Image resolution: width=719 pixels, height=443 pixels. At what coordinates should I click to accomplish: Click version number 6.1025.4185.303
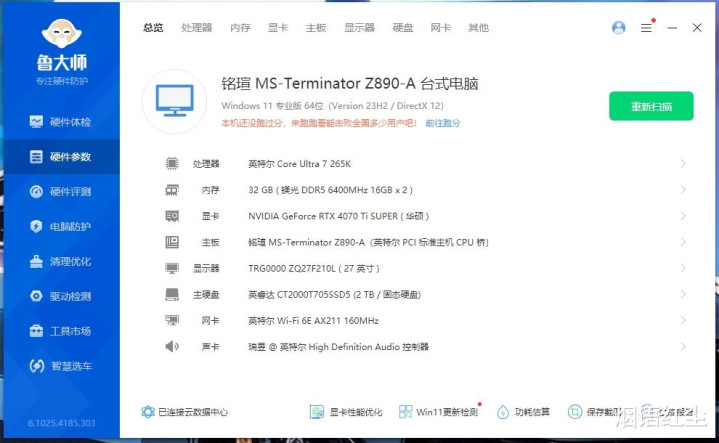point(61,423)
